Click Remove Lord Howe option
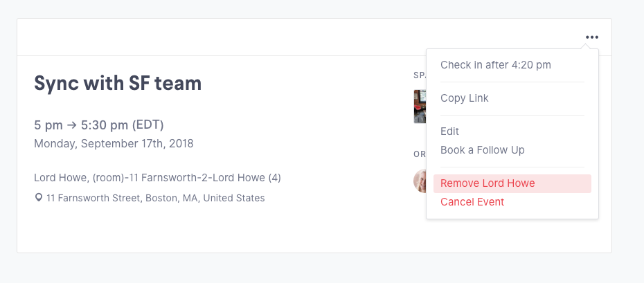644x283 pixels. 488,183
